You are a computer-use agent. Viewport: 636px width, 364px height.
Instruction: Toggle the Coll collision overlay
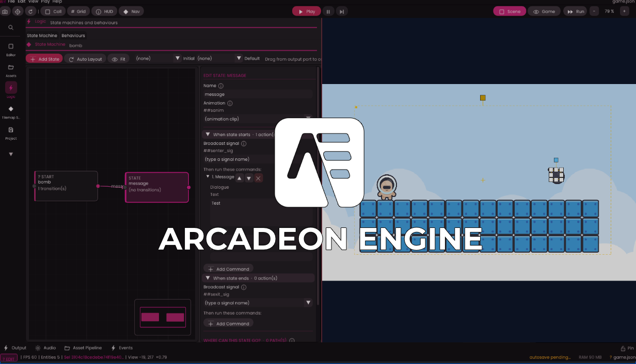[54, 11]
